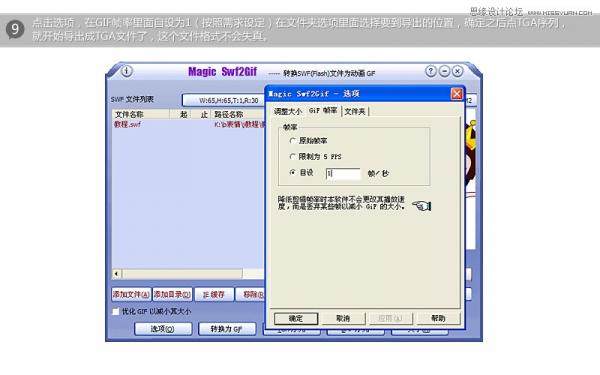Switch to the GIF 帧率 tab

[x=323, y=111]
